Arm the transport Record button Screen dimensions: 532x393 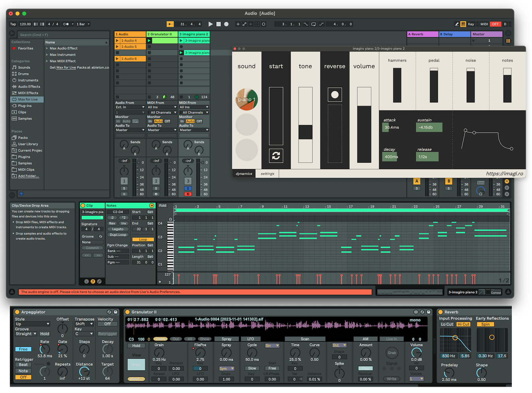pos(226,24)
